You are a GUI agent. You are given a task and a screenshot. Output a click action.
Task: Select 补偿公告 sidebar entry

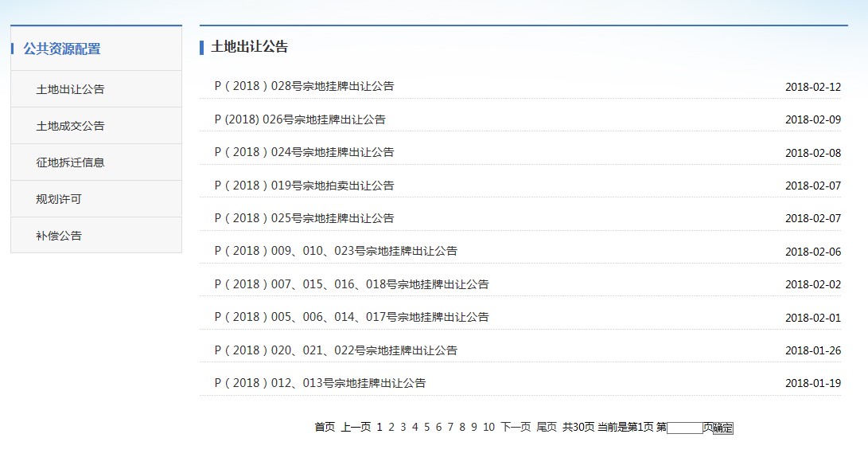[x=59, y=236]
